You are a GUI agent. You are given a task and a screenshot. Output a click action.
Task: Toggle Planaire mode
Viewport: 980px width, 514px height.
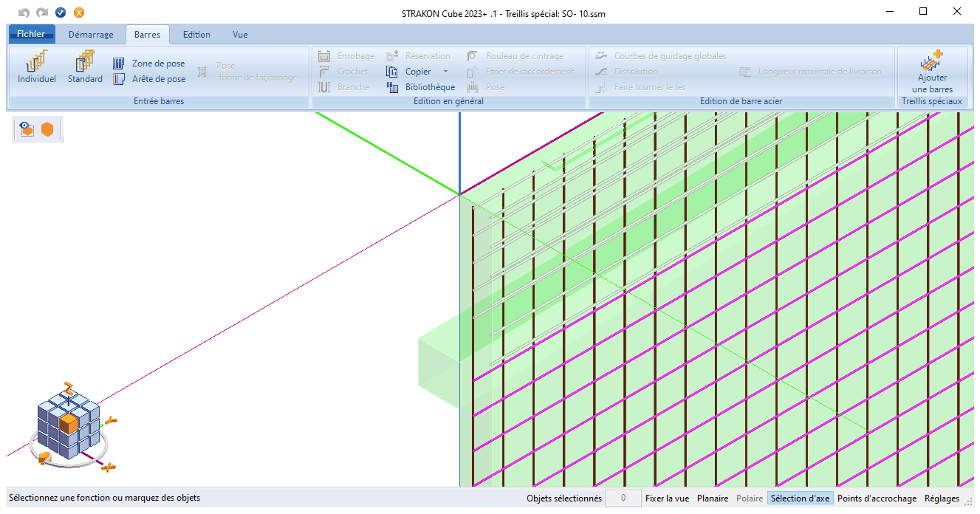tap(713, 498)
